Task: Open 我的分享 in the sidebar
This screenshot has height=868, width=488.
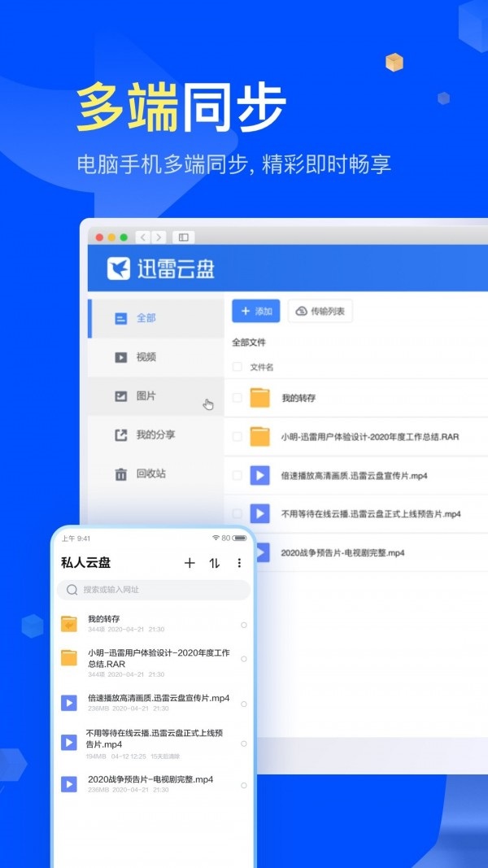Action: pos(156,435)
